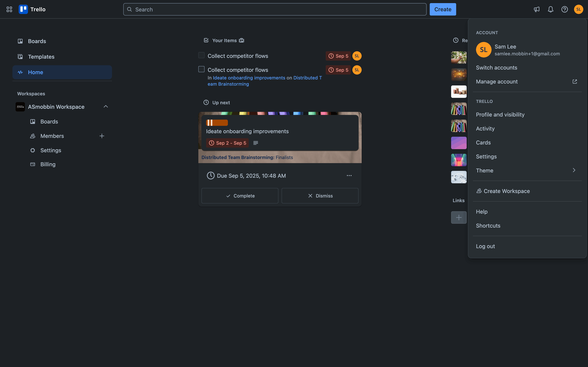Check the second Collect competitor flows item
This screenshot has height=367, width=588.
pos(201,70)
